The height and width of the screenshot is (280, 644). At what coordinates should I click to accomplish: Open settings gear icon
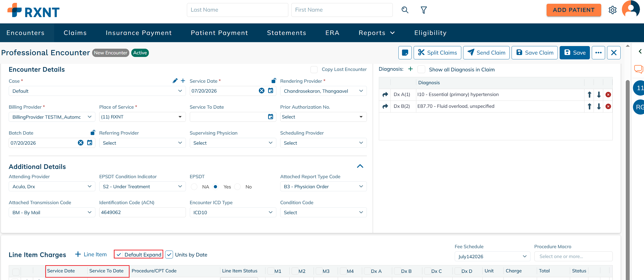point(612,10)
